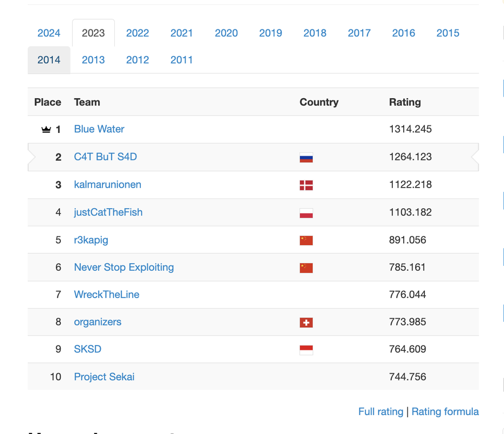Screen dimensions: 504x434
Task: Go to the SKSD team page
Action: [x=88, y=349]
